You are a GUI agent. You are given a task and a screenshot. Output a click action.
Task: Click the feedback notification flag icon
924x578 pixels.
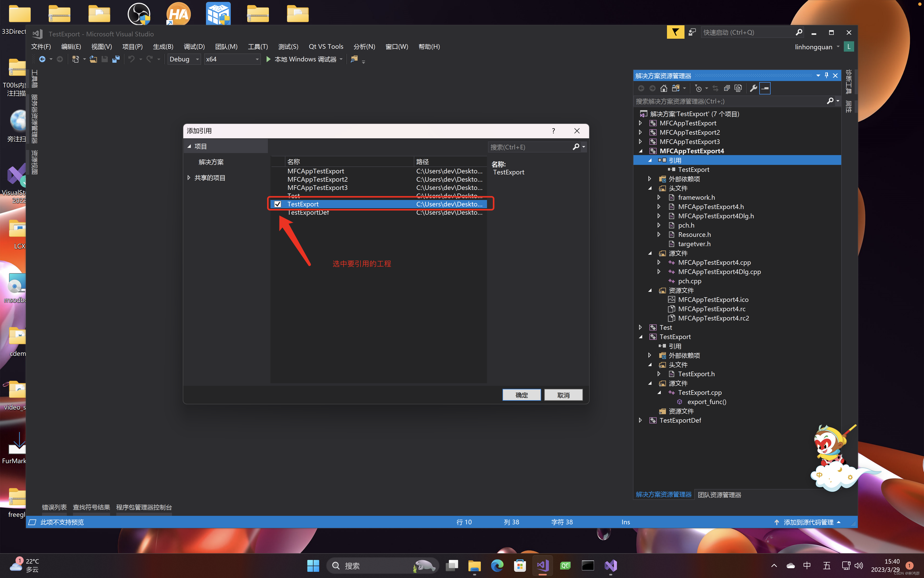click(x=675, y=33)
